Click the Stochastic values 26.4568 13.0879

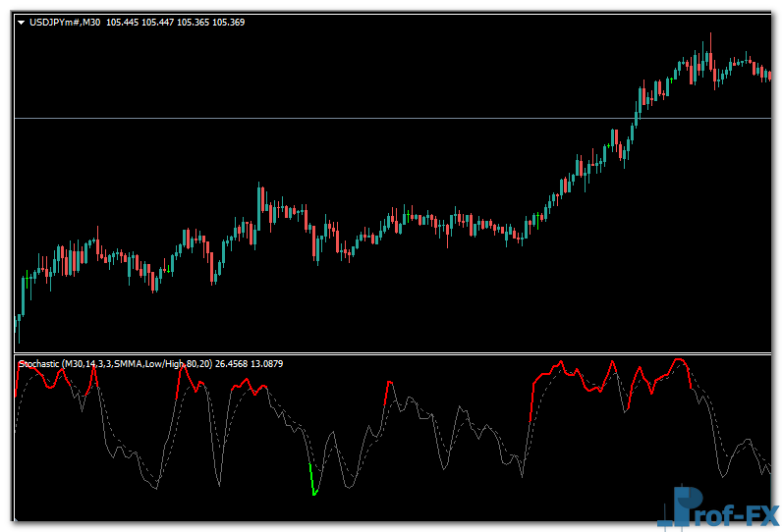(249, 364)
